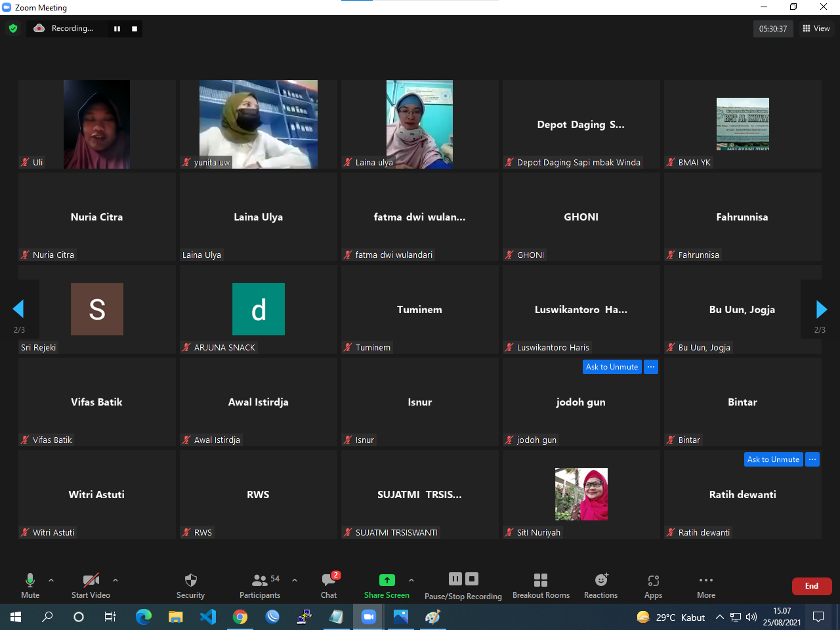Open the More options menu
Viewport: 840px width, 630px height.
[x=706, y=585]
